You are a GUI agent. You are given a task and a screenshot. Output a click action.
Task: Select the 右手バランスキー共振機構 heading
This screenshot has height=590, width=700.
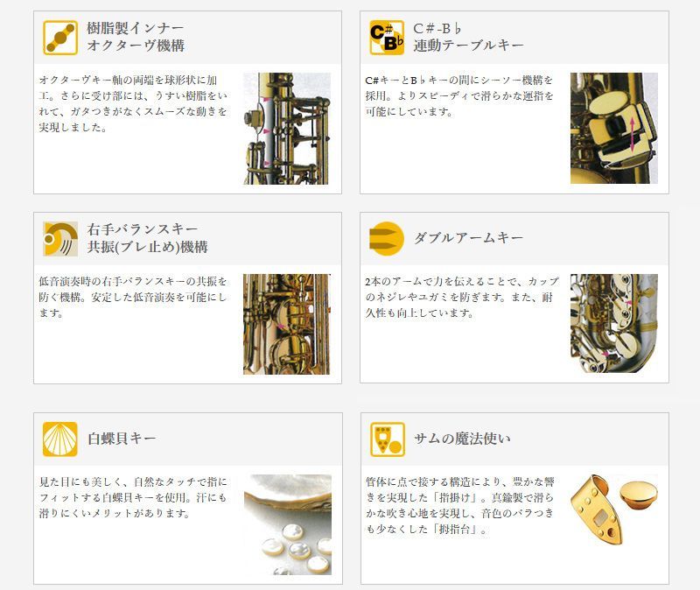[x=147, y=238]
